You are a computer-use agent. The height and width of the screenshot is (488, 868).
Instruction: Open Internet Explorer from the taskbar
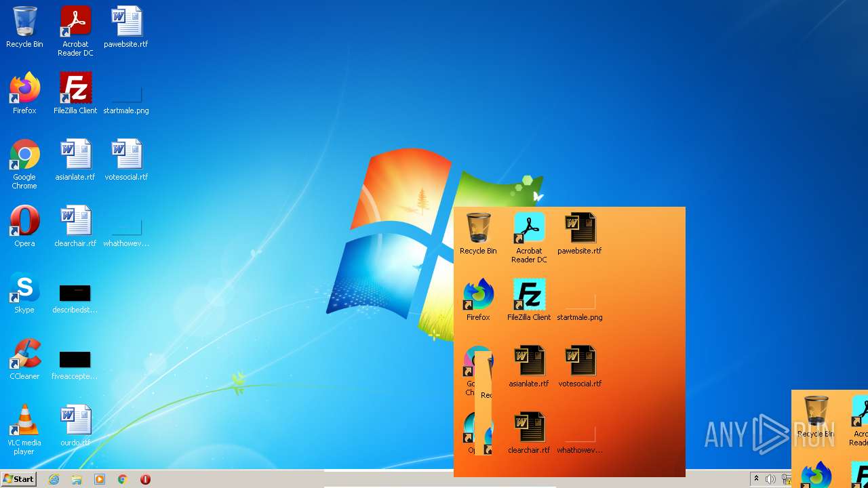(x=54, y=479)
